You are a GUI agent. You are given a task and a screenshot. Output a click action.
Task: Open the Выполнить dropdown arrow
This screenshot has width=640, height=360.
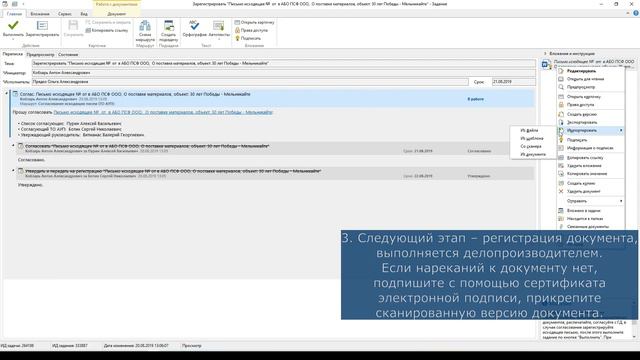pos(13,39)
